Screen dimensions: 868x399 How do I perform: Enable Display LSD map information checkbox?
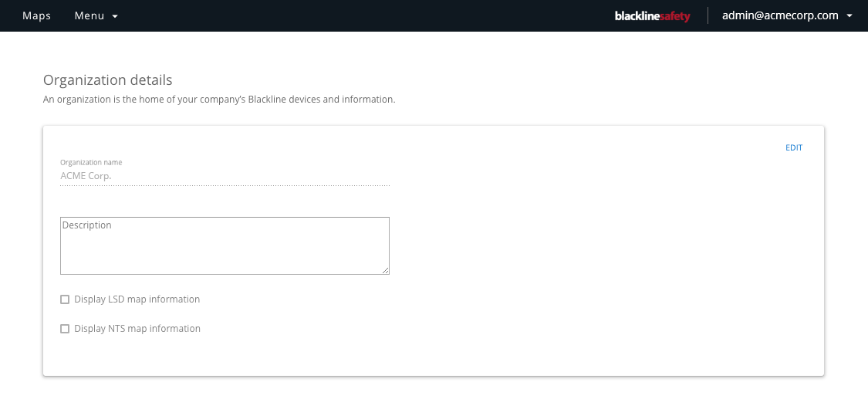coord(65,299)
